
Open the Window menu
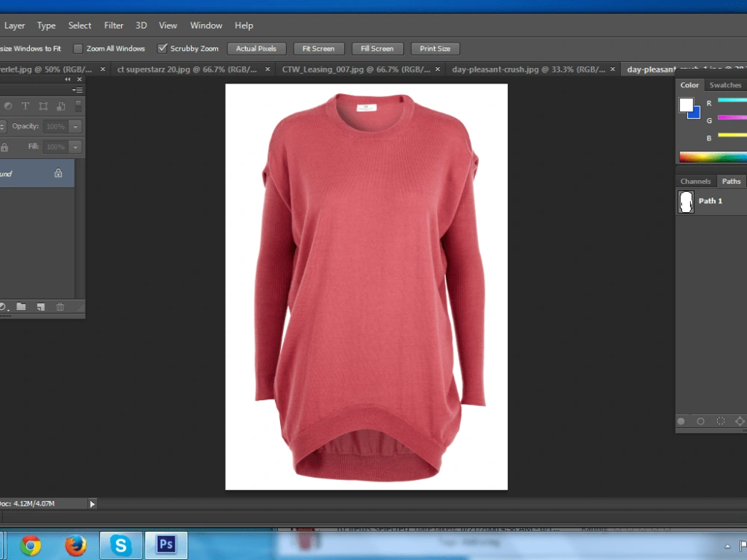(x=206, y=25)
